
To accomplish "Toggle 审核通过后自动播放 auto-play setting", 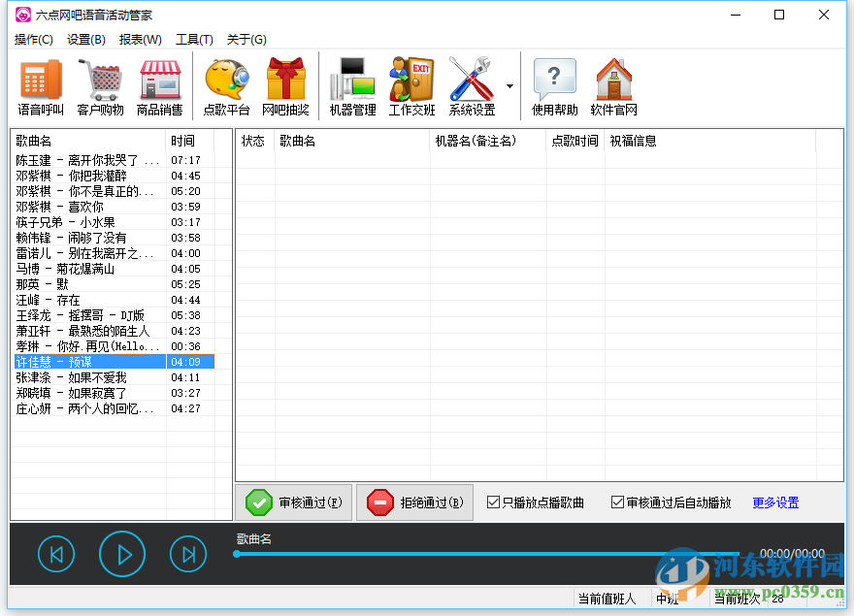I will tap(617, 502).
